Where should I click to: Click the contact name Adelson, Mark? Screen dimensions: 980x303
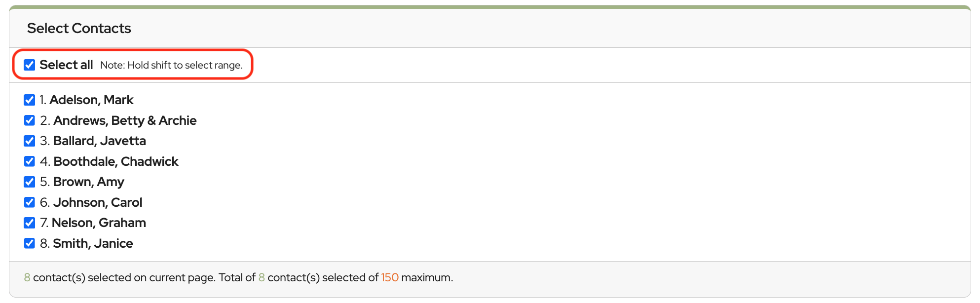click(91, 100)
